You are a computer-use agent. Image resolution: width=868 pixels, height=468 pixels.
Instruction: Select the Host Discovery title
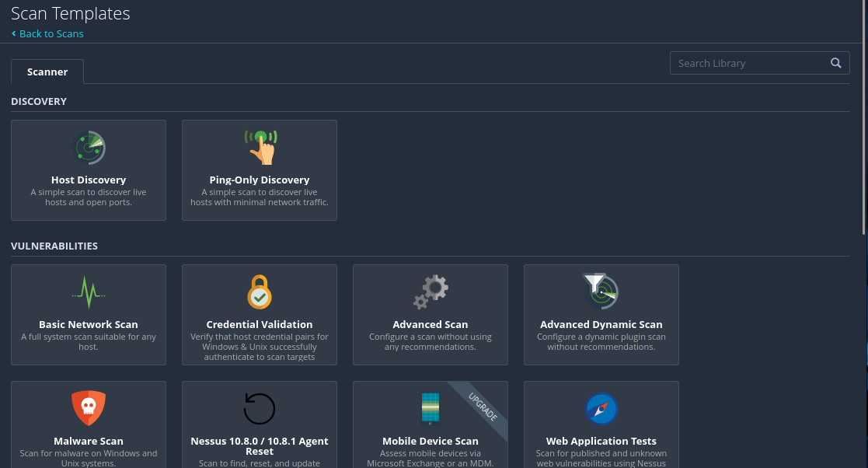(89, 180)
